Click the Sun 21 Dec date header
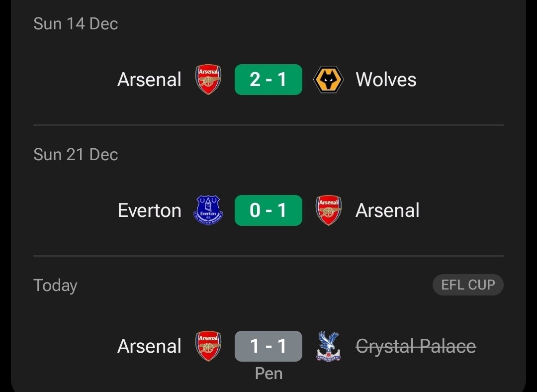Image resolution: width=537 pixels, height=392 pixels. coord(76,154)
